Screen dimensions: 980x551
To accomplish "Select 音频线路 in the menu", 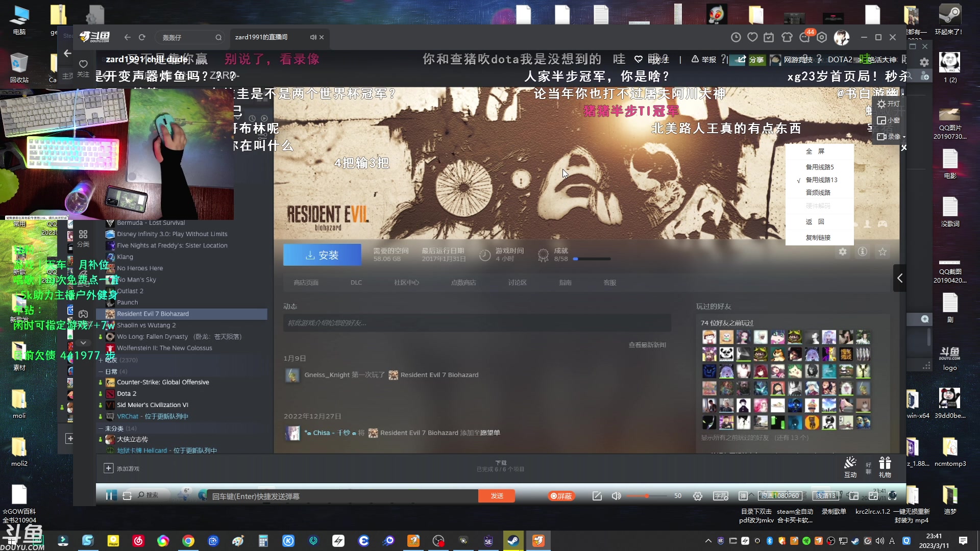I will pos(818,193).
